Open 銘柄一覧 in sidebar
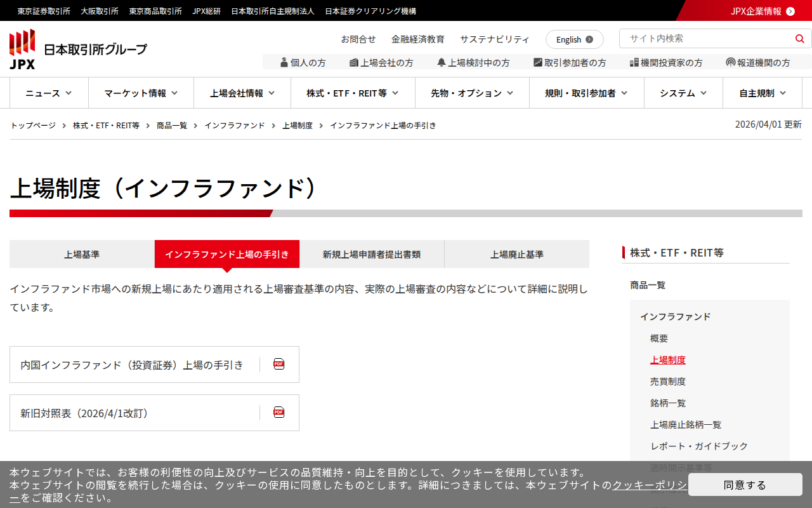This screenshot has height=508, width=812. click(668, 403)
